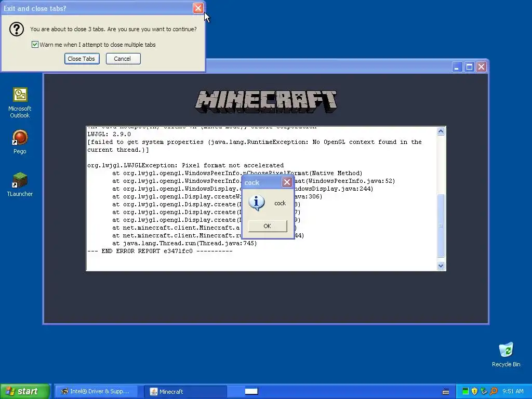The width and height of the screenshot is (532, 399).
Task: Click the Minecraft logo banner
Action: tap(266, 101)
